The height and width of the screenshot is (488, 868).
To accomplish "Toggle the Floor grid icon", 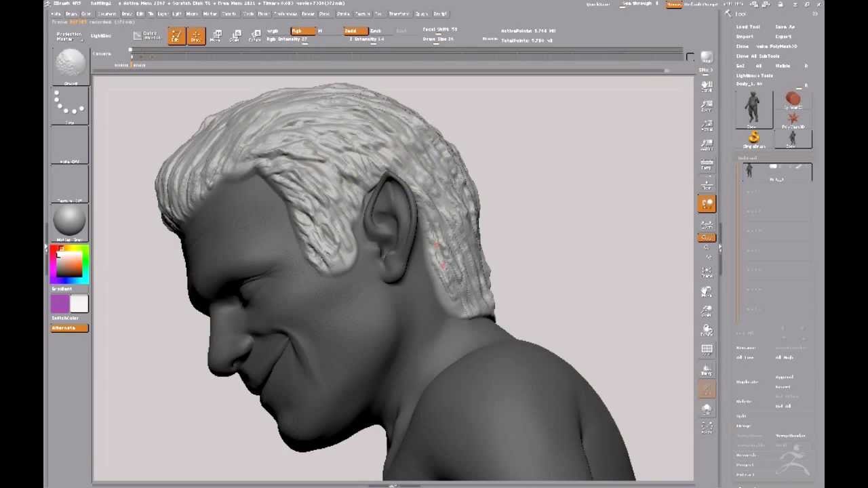I will click(x=707, y=184).
